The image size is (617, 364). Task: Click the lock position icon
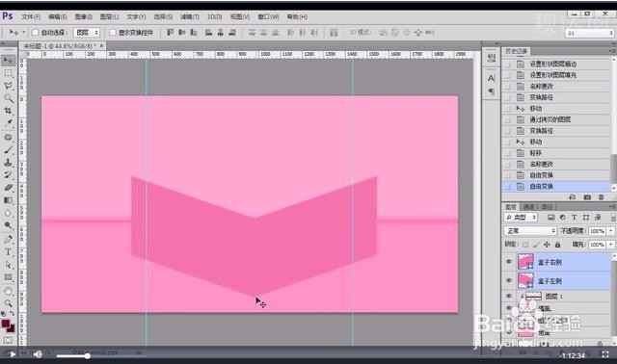click(547, 244)
